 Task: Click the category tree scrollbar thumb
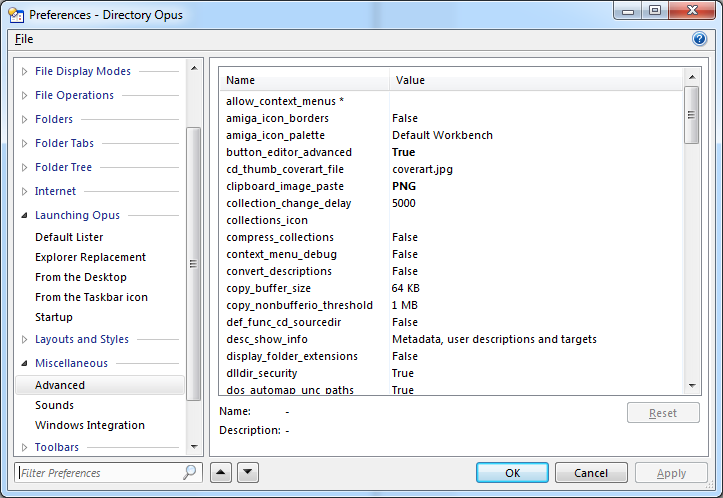click(x=194, y=264)
